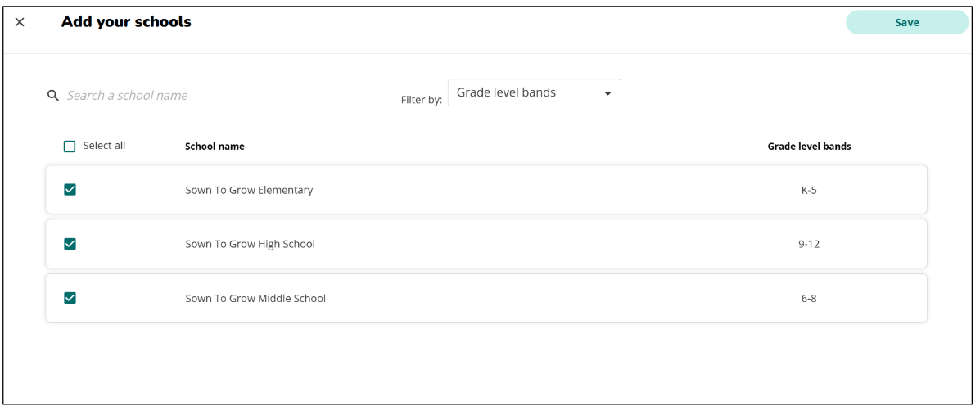The height and width of the screenshot is (415, 980).
Task: Uncheck Sown To Grow Middle School checkbox
Action: pos(70,298)
